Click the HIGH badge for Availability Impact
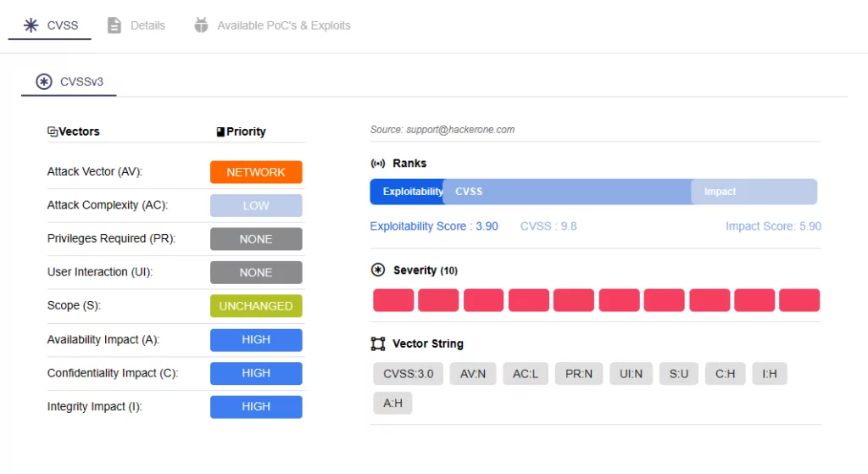This screenshot has height=474, width=868. tap(256, 340)
